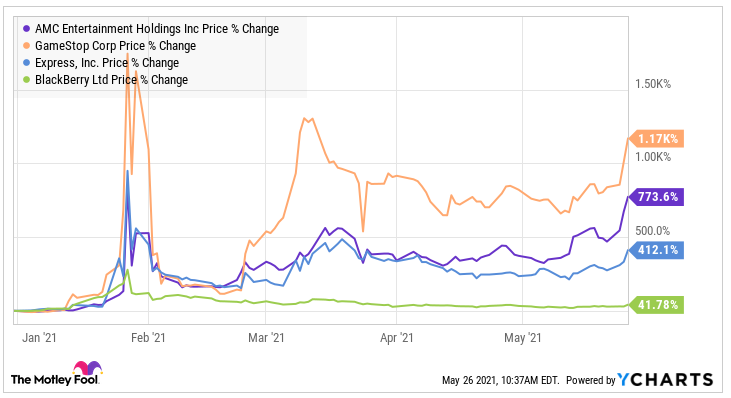Click the blue 412.1% value tag
Image resolution: width=731 pixels, height=398 pixels.
(x=656, y=250)
